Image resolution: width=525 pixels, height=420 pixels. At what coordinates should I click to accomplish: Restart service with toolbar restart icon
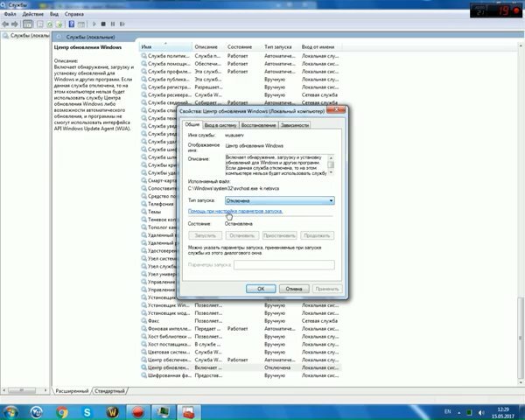tap(122, 24)
